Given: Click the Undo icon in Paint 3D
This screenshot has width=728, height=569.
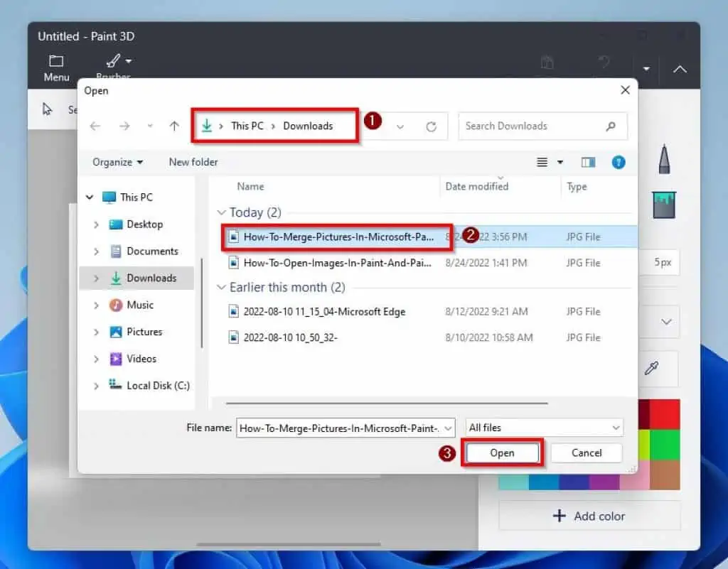Looking at the screenshot, I should click(x=604, y=63).
